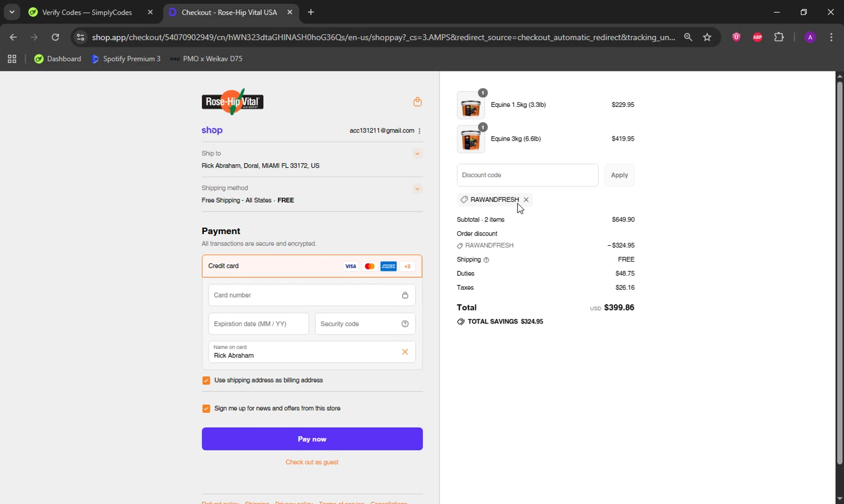Close the Verify Codes tab
This screenshot has height=504, width=844.
point(150,12)
